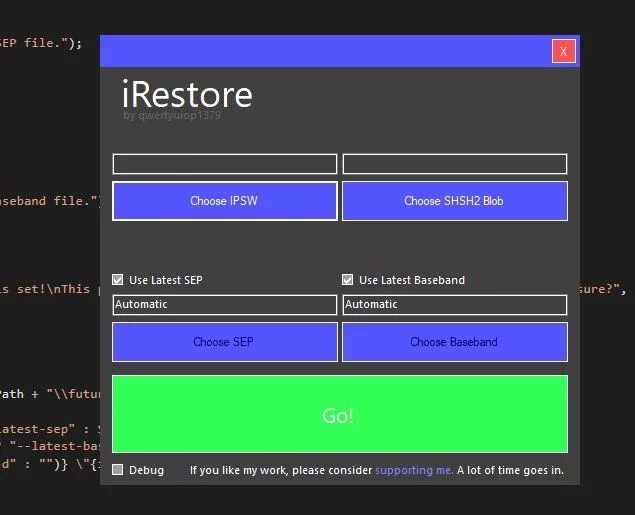Open the 'supporting me' link
Image resolution: width=635 pixels, height=515 pixels.
coord(413,470)
